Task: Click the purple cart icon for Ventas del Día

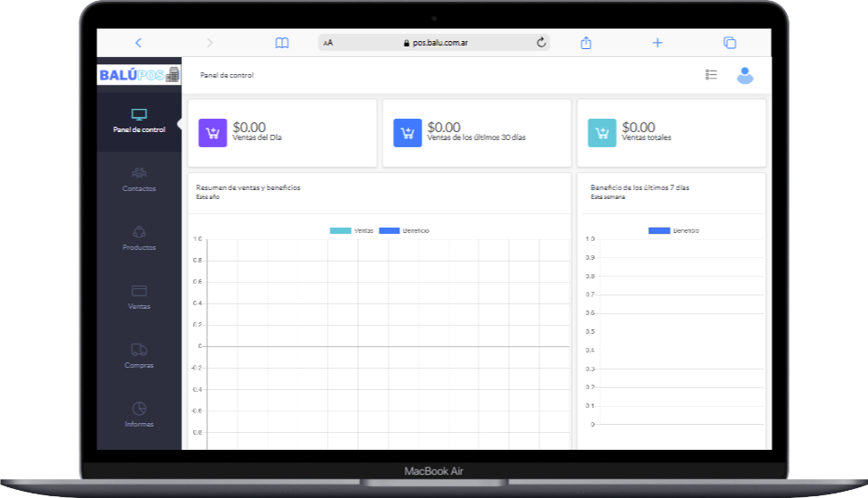Action: click(x=213, y=133)
